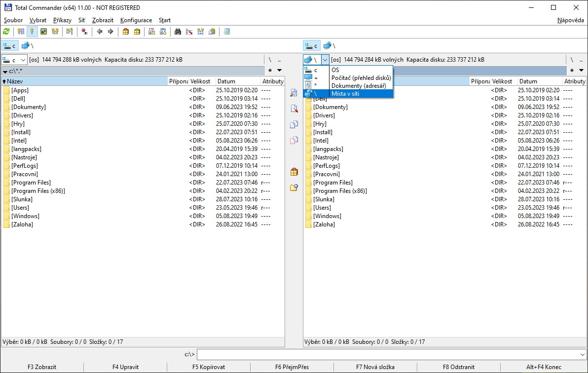Refresh the source panel with green arrows icon
This screenshot has width=588, height=373.
click(x=6, y=32)
